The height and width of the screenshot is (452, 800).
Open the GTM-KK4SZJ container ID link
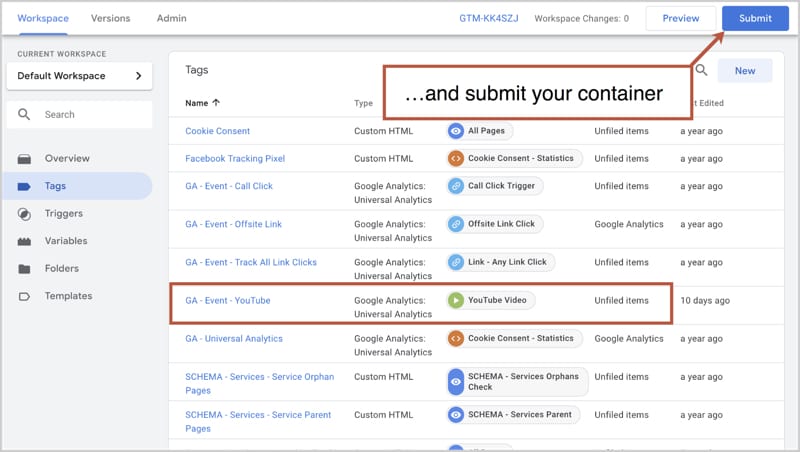coord(489,18)
